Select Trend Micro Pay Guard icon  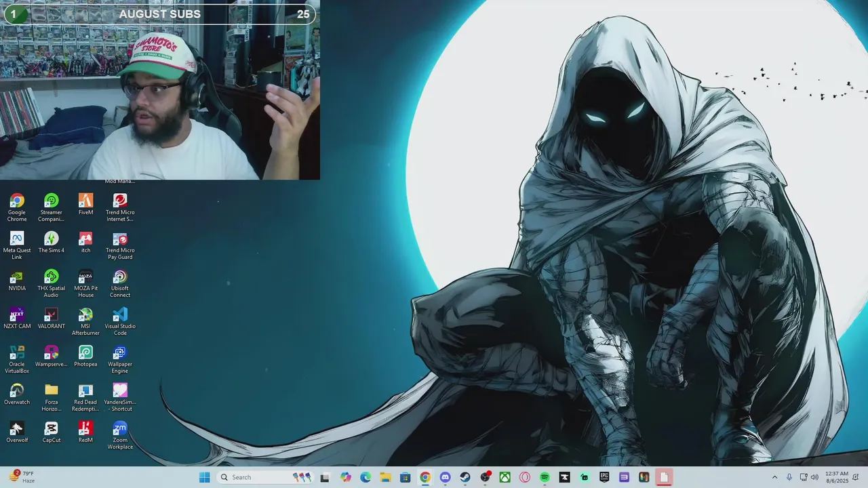click(120, 245)
